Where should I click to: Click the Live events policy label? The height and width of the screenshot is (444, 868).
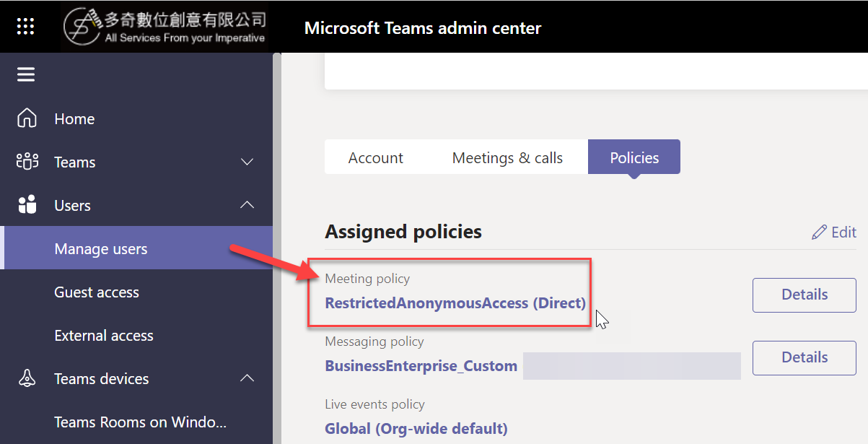[x=374, y=404]
